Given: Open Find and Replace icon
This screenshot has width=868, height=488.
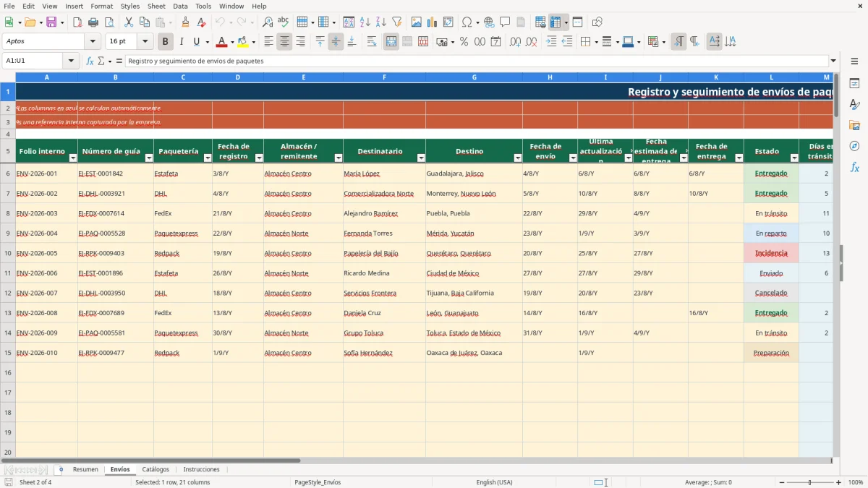Looking at the screenshot, I should tap(268, 22).
